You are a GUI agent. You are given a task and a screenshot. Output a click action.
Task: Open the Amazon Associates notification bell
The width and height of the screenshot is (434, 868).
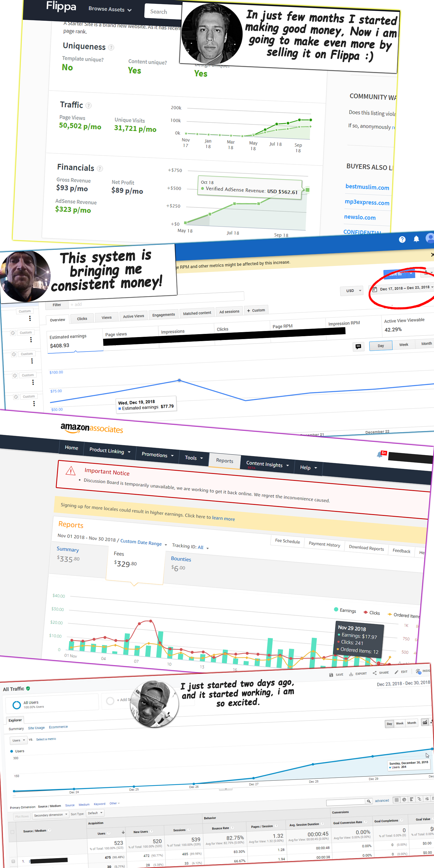pyautogui.click(x=380, y=454)
